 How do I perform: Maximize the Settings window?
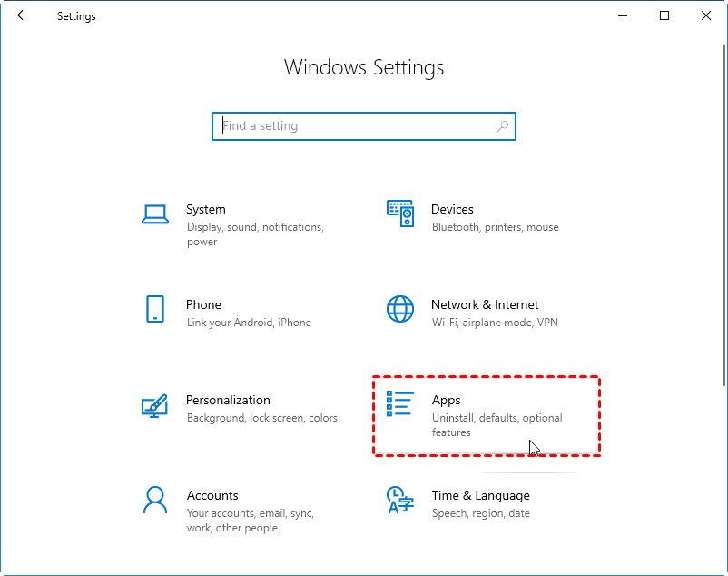[x=664, y=15]
